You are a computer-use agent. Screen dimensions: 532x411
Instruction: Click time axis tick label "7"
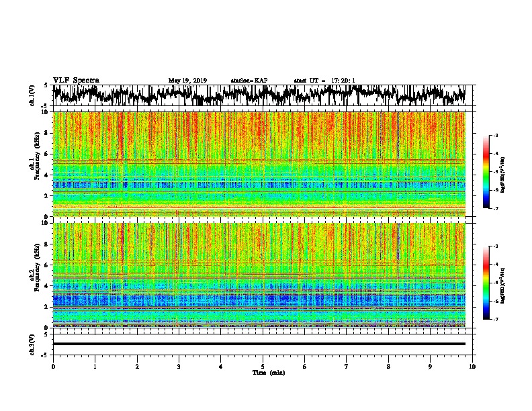tap(347, 367)
